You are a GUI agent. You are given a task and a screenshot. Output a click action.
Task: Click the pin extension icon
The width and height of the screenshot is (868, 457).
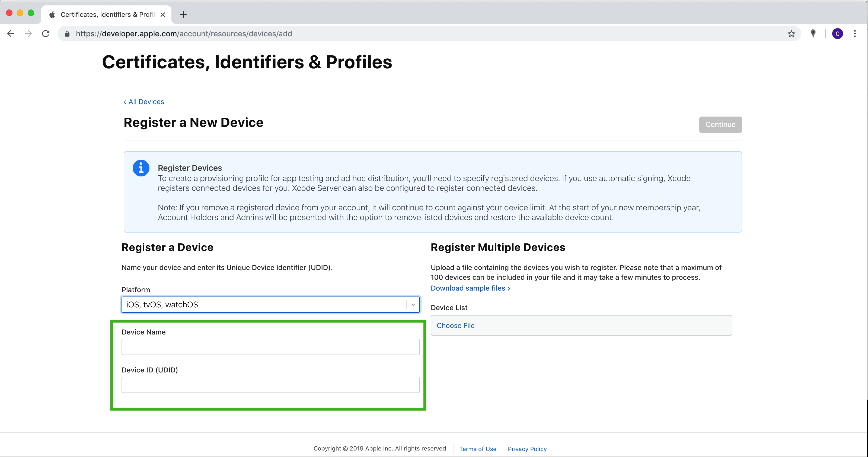click(x=813, y=33)
